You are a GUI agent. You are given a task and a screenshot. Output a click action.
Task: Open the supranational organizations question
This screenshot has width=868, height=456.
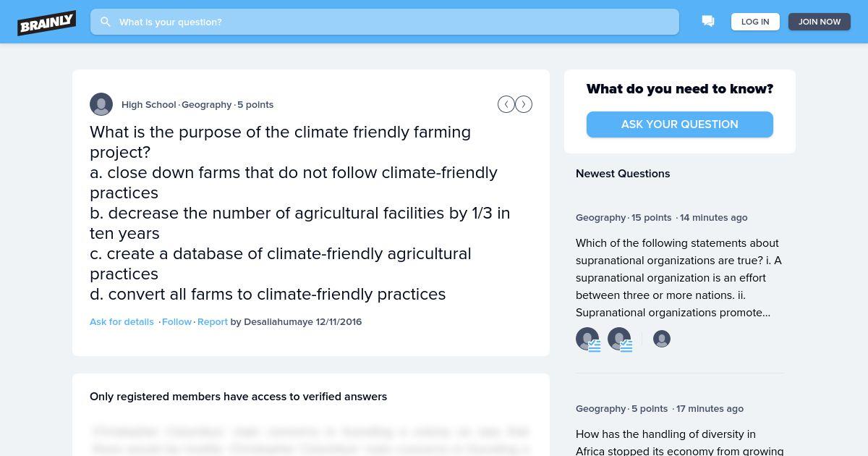coord(679,278)
